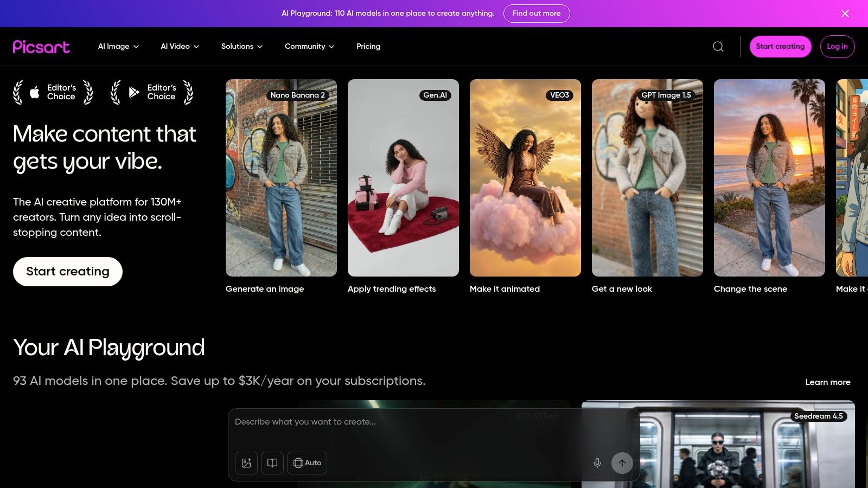Submit prompt with the up arrow button
Viewport: 868px width, 488px height.
[622, 463]
